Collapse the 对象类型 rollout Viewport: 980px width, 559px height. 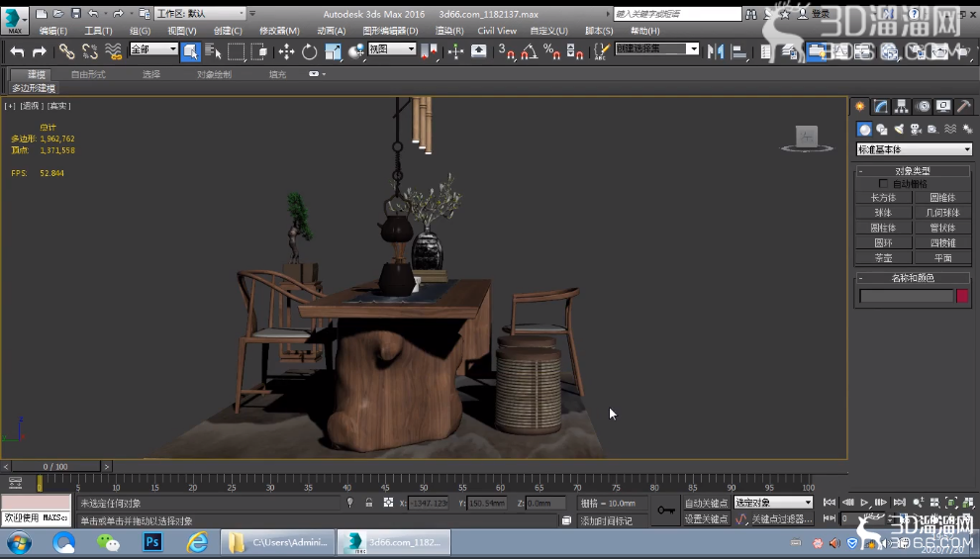(x=912, y=170)
